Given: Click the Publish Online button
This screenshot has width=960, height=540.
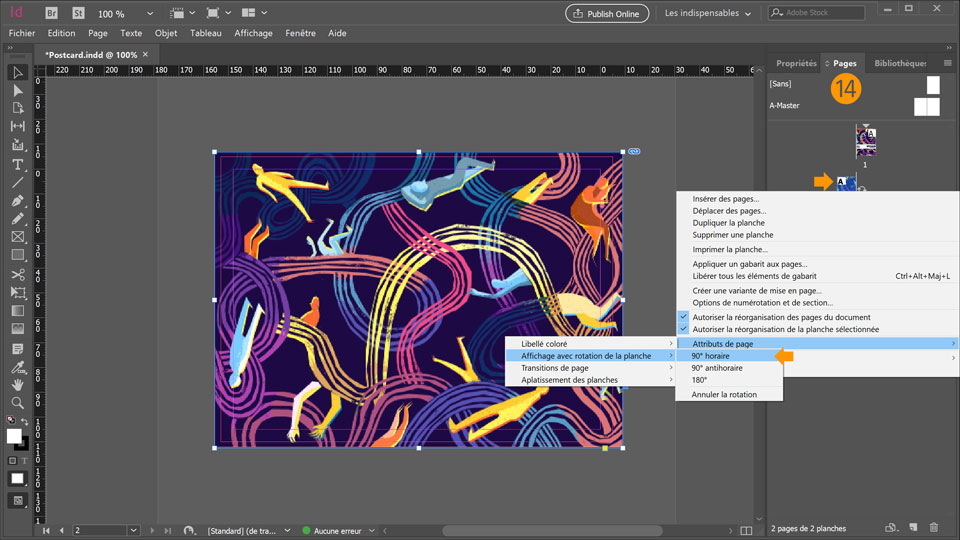Looking at the screenshot, I should (607, 14).
